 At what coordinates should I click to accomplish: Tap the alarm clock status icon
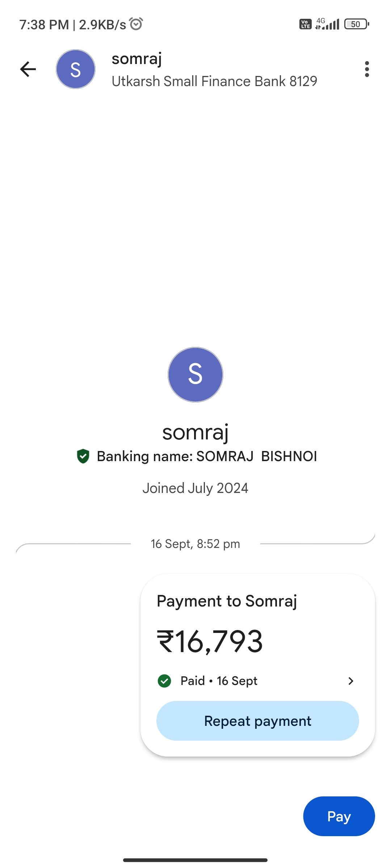pyautogui.click(x=136, y=24)
